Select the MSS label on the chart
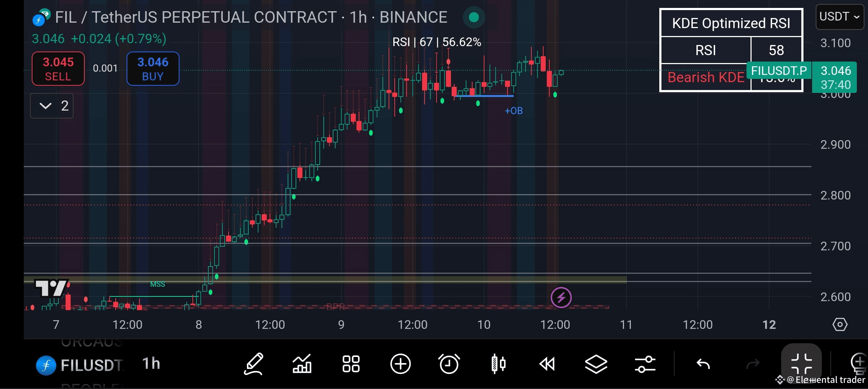This screenshot has height=389, width=868. point(158,284)
